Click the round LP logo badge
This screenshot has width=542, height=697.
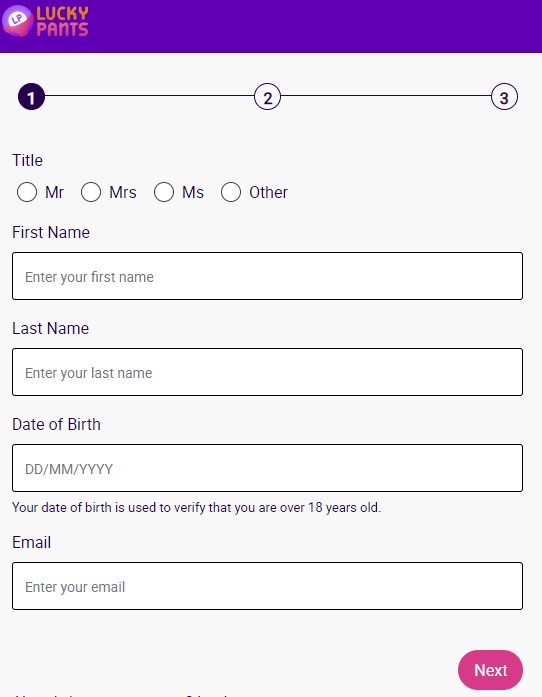[x=17, y=20]
